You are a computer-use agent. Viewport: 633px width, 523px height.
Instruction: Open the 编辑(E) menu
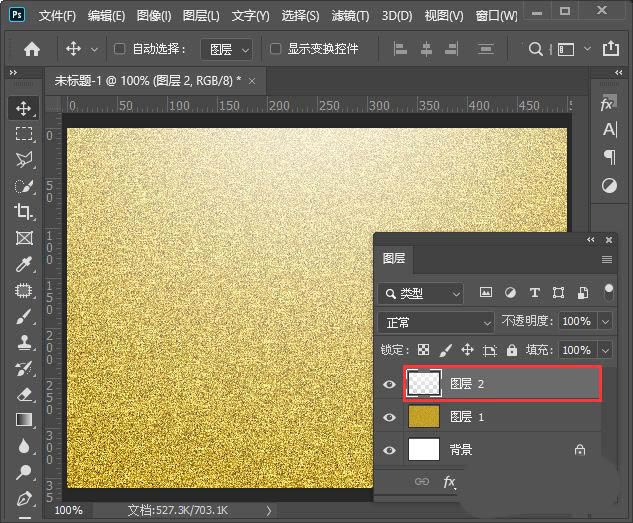107,16
